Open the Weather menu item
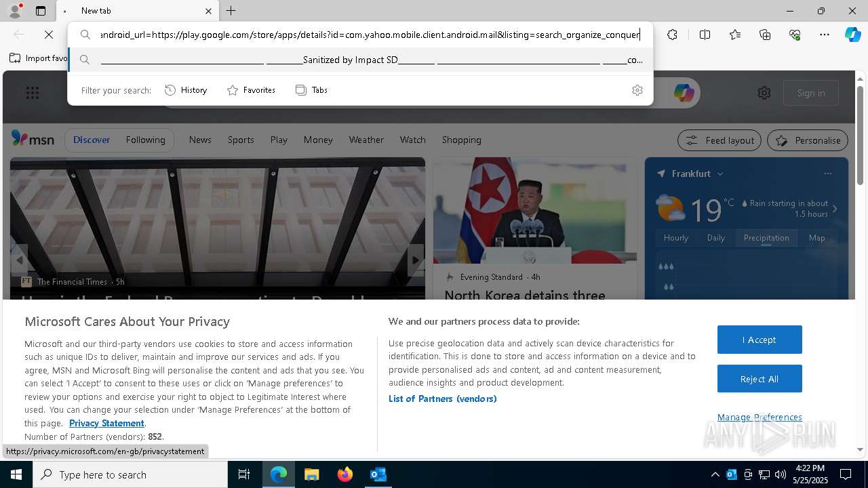 click(x=366, y=140)
